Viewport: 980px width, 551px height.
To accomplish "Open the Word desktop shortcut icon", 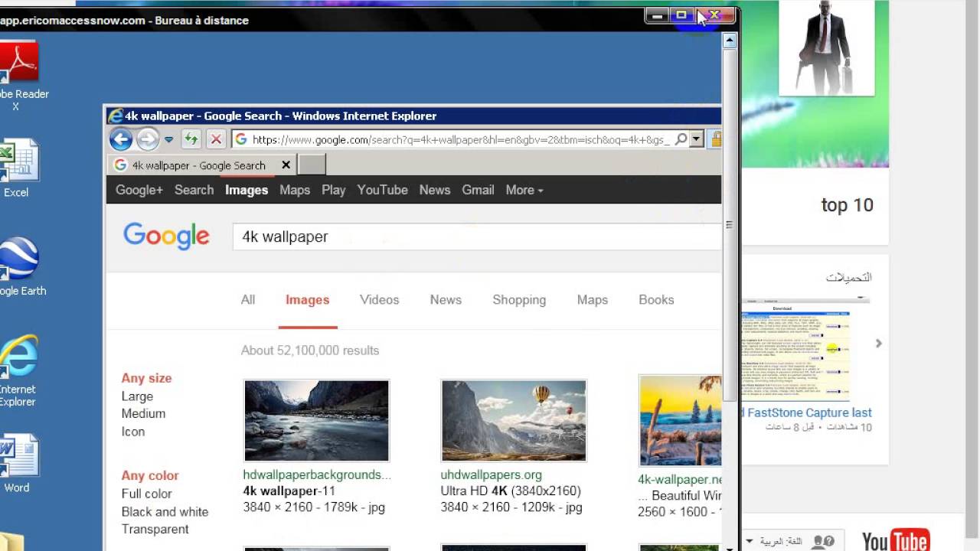I will pyautogui.click(x=18, y=464).
